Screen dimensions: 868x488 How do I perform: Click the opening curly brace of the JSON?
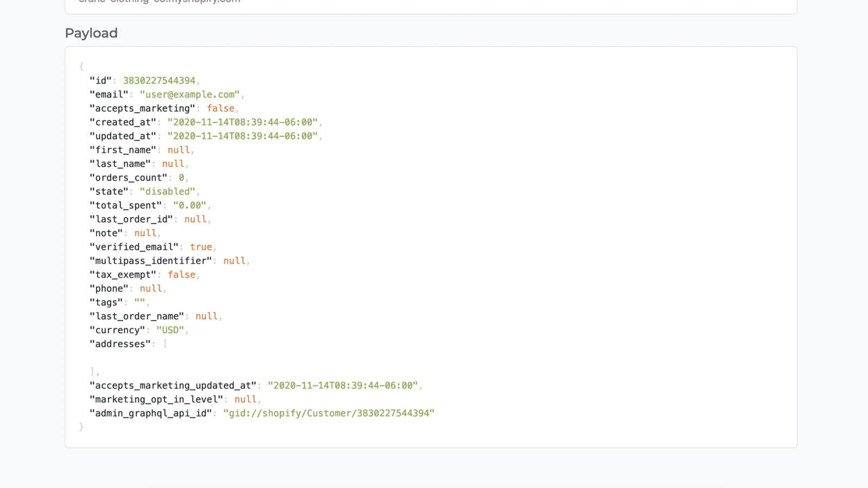pos(81,66)
